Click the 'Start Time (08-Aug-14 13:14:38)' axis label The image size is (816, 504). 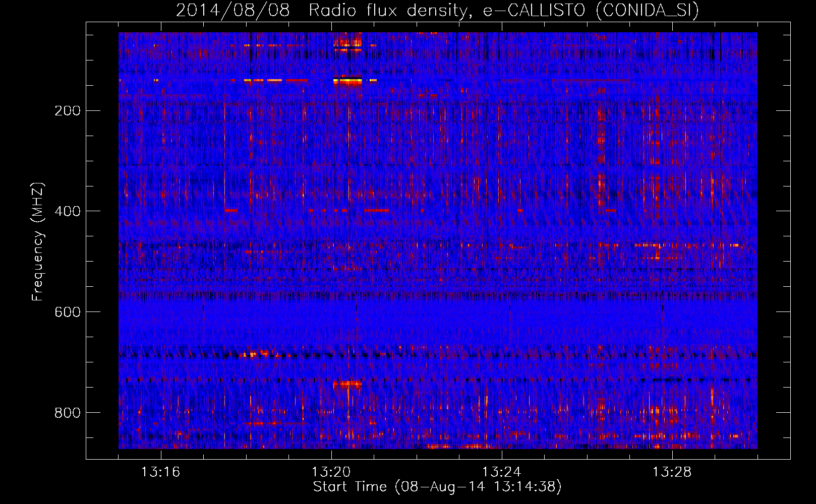437,487
